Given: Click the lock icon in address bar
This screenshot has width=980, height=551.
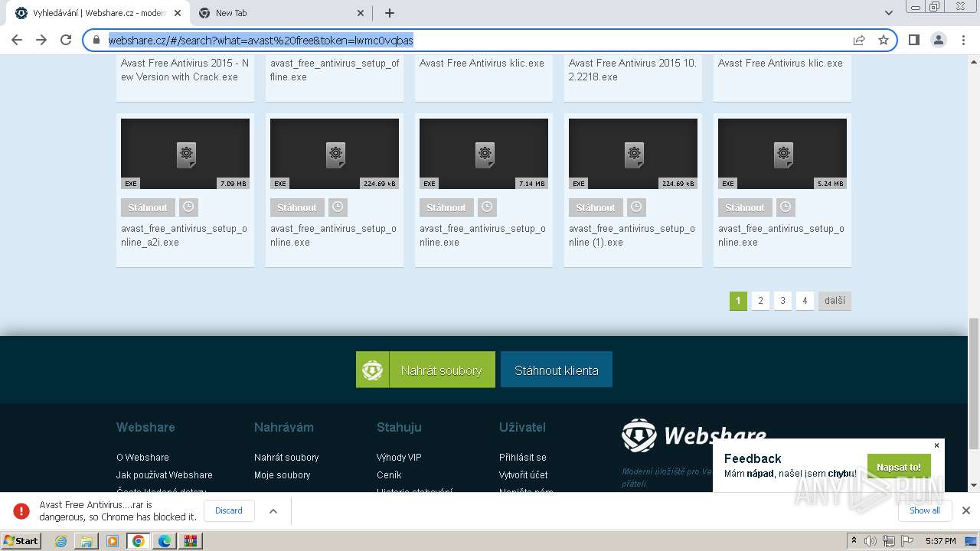Looking at the screenshot, I should click(96, 41).
